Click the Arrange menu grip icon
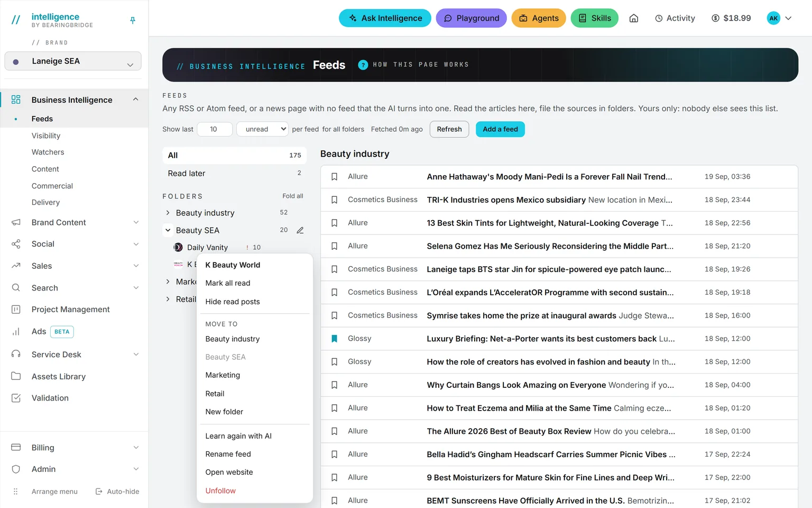The image size is (812, 508). click(x=16, y=492)
